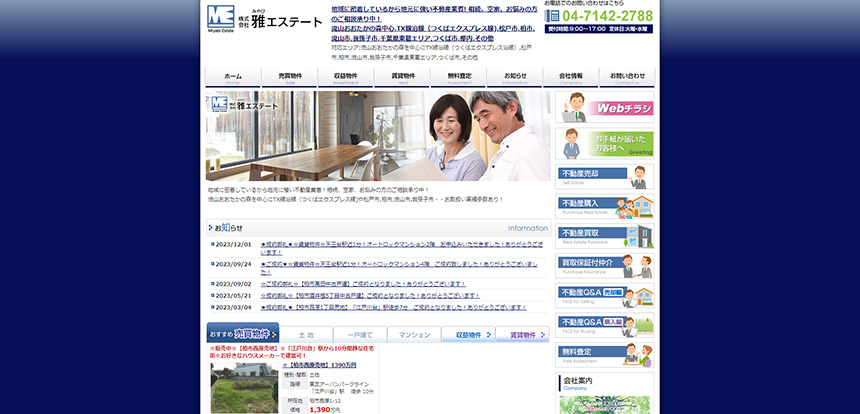Switch to the マンション property tab

tap(414, 335)
